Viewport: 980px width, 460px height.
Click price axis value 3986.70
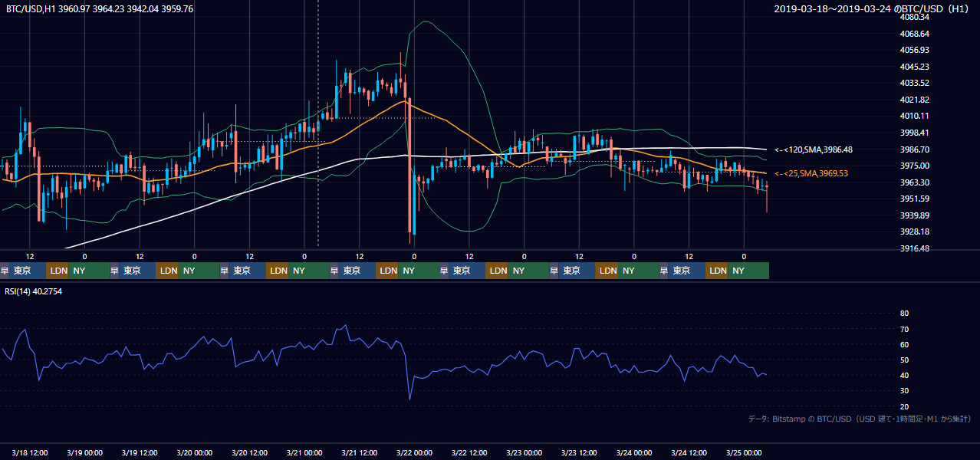click(916, 149)
